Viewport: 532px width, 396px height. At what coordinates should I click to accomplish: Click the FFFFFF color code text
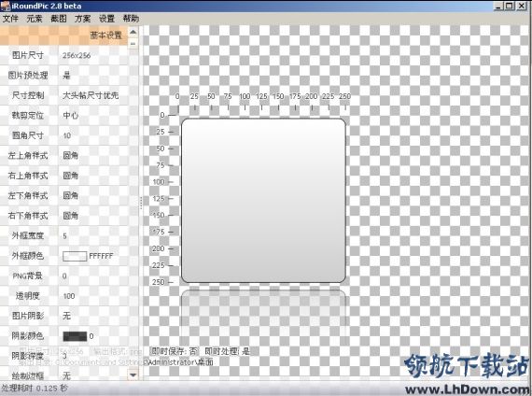pos(101,256)
